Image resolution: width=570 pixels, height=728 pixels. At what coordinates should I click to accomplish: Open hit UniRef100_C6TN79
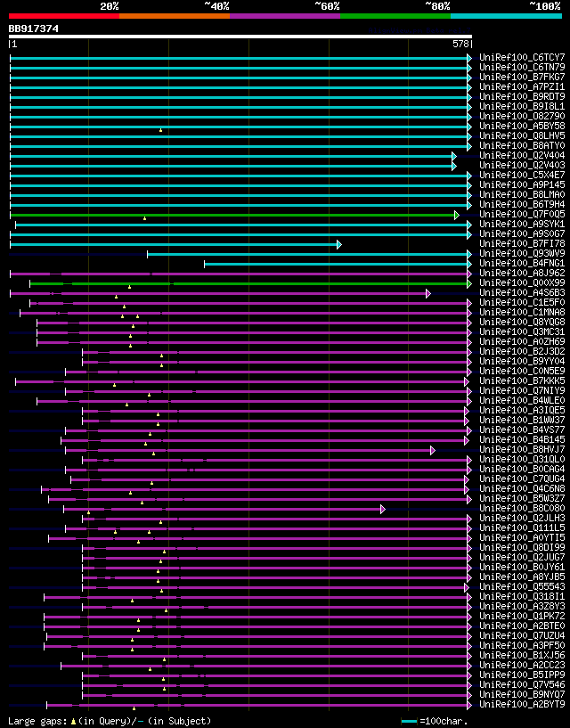coord(522,68)
